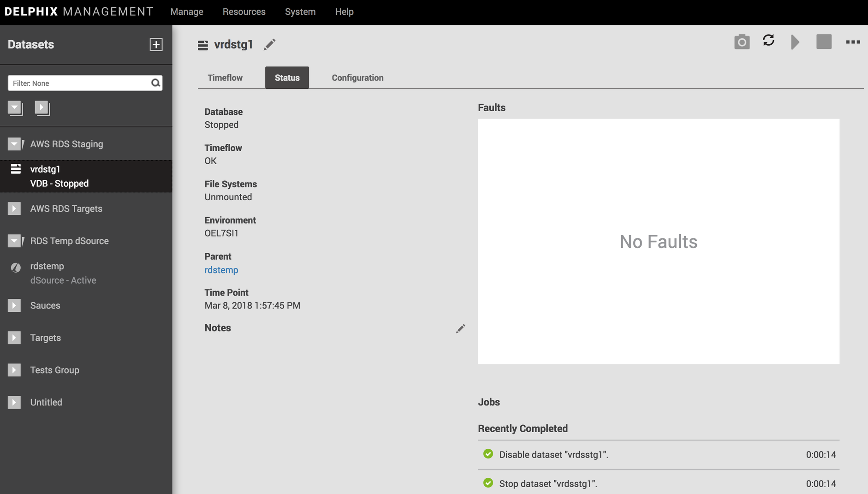Expand the AWS RDS Targets group
Screen dimensions: 868x494
coord(14,208)
